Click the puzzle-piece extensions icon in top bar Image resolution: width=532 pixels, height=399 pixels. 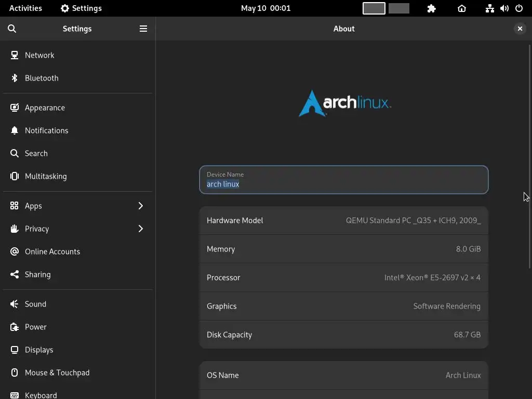click(x=431, y=8)
